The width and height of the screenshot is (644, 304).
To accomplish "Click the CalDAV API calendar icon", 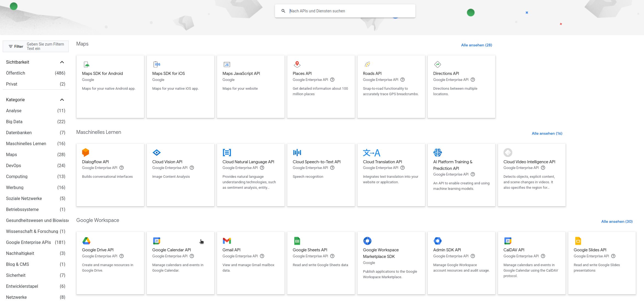I will click(x=508, y=241).
